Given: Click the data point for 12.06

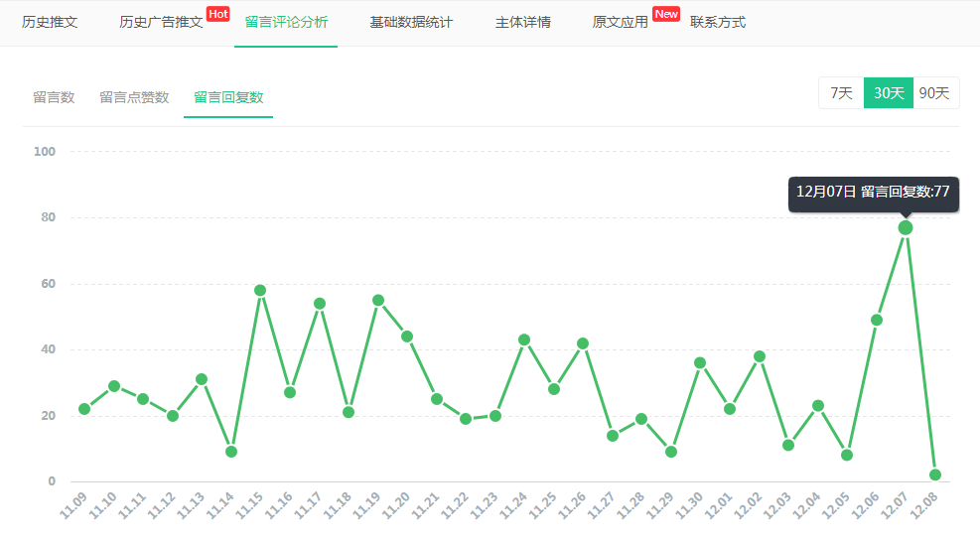Looking at the screenshot, I should coord(877,320).
